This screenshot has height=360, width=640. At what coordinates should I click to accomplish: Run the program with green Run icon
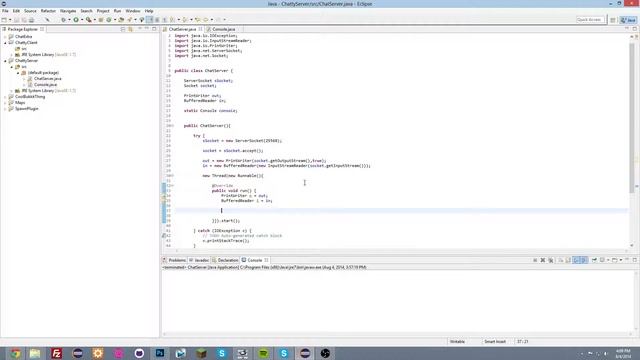(76, 20)
